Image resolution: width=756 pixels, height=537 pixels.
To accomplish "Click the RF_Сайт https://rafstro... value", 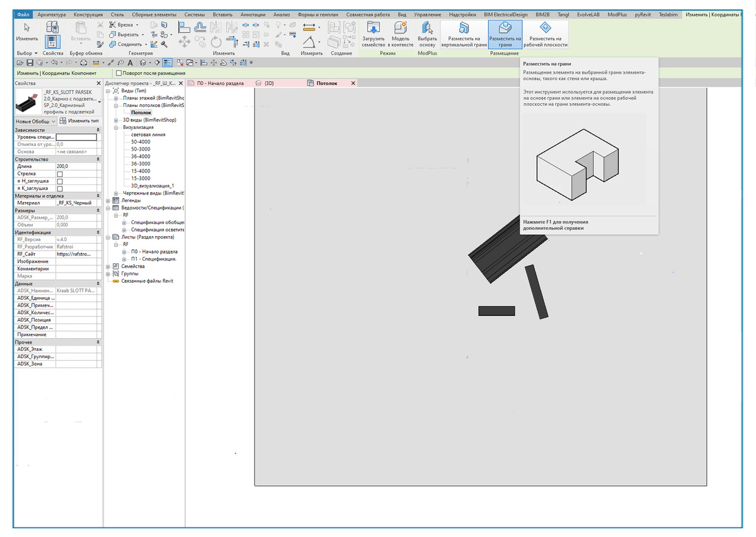I will click(76, 254).
